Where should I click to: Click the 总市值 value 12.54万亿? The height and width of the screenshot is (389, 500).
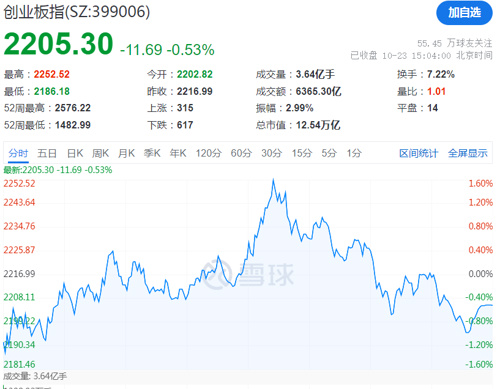pyautogui.click(x=318, y=125)
